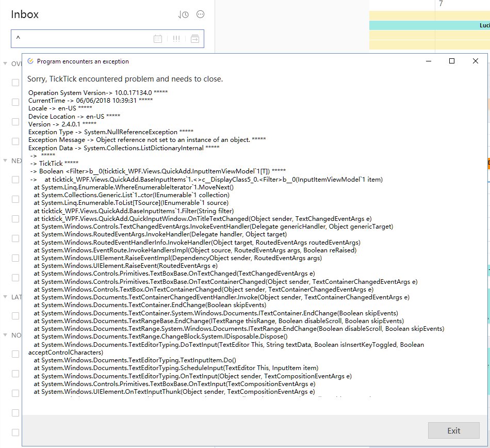The image size is (490, 448).
Task: Click the Inbox heading
Action: click(25, 14)
